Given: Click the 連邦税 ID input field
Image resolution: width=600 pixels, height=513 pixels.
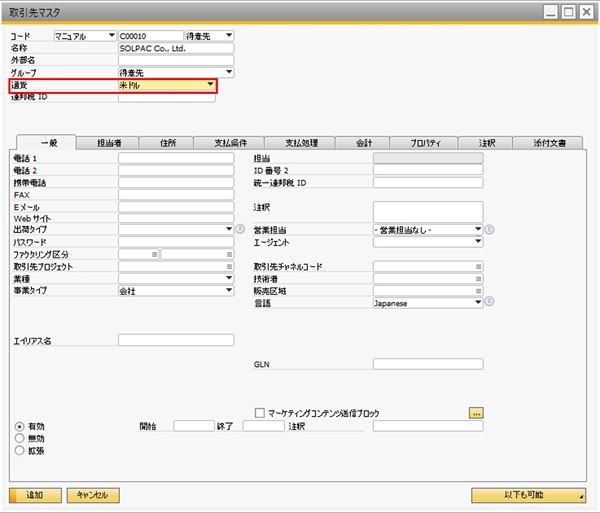Looking at the screenshot, I should 167,98.
